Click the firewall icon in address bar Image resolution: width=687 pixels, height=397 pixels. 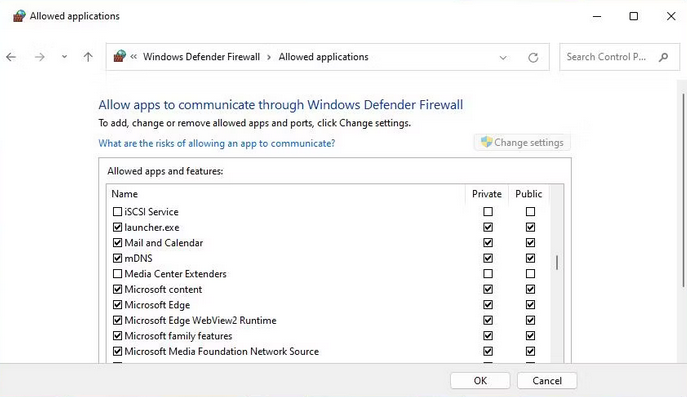[120, 56]
